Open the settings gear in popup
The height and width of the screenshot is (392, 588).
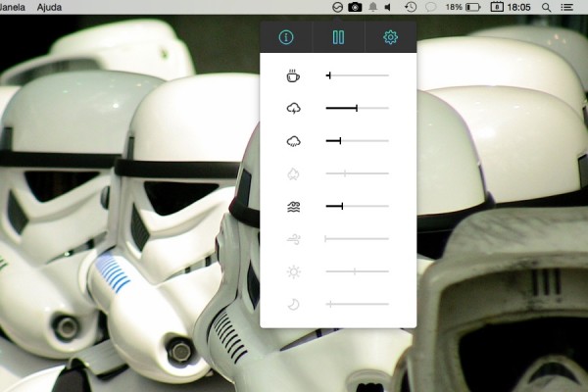(x=390, y=37)
